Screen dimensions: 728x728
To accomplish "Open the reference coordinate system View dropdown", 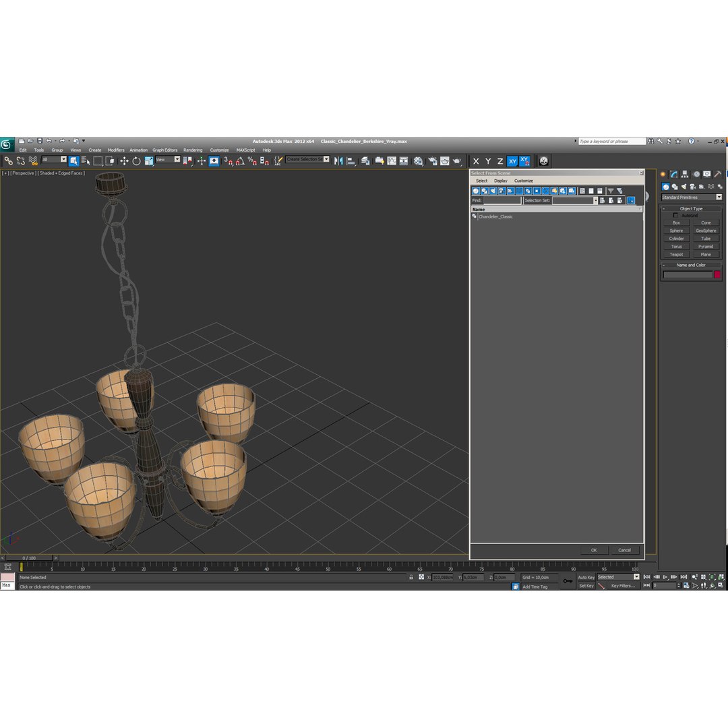I will pos(168,159).
